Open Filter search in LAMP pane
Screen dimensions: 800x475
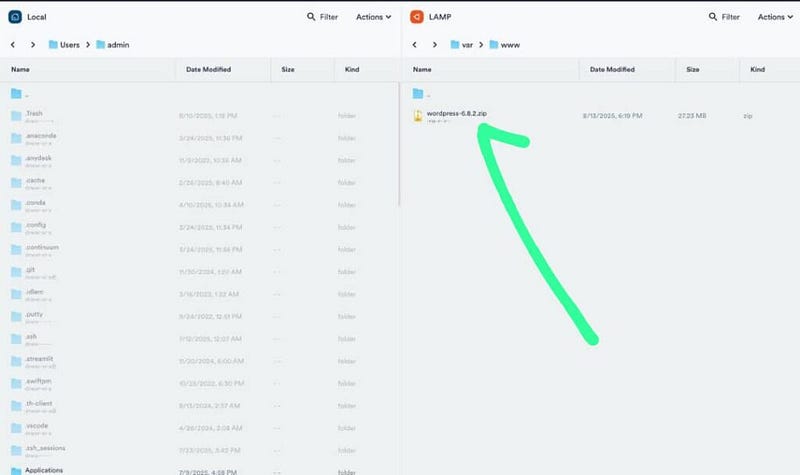coord(724,17)
